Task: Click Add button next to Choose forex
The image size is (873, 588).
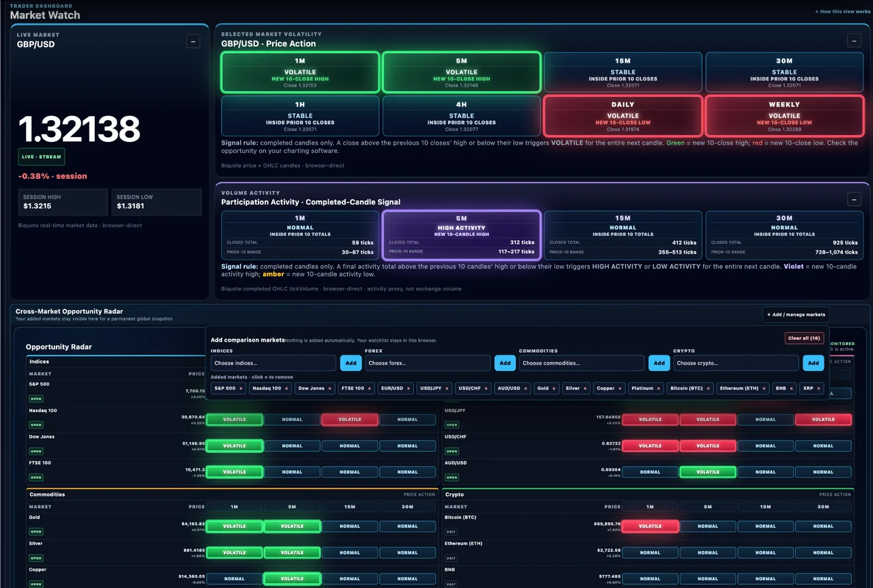Action: (x=505, y=363)
